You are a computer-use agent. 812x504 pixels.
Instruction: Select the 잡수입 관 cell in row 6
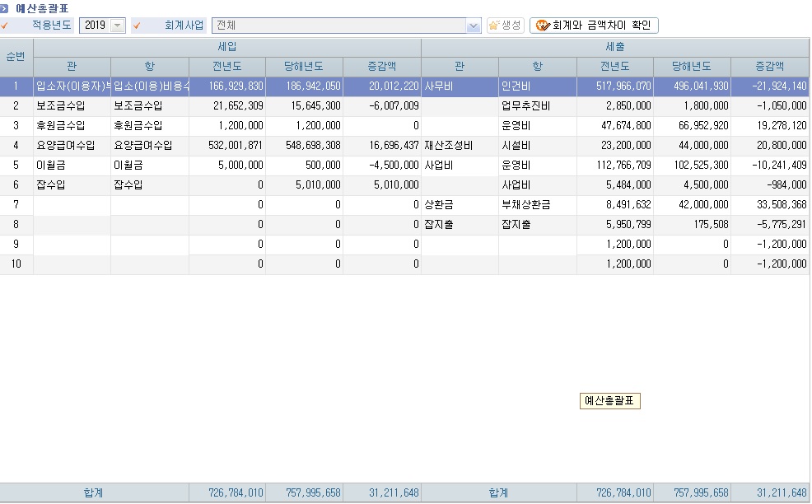point(72,185)
